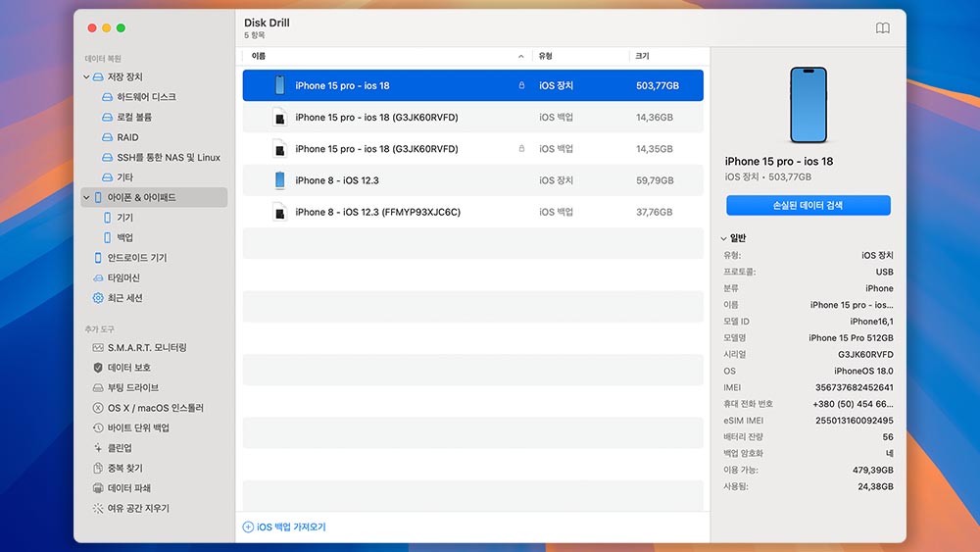Collapse the 저장 장치 section chevron
Viewport: 980px width, 552px height.
coord(86,76)
